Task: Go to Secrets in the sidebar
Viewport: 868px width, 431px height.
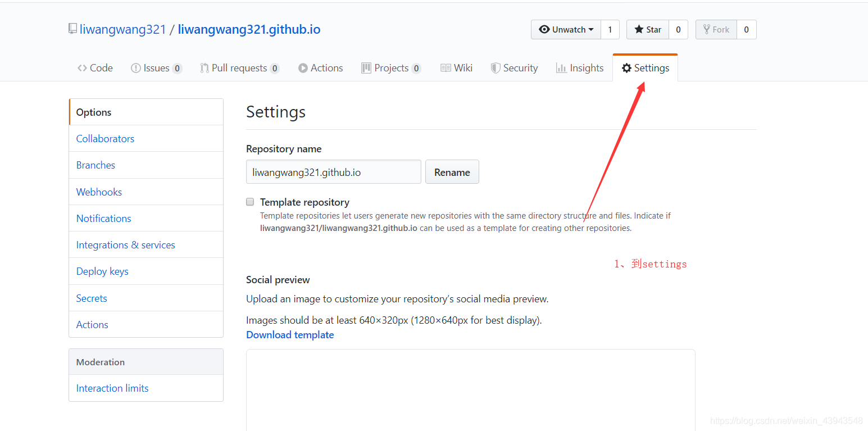Action: tap(146, 298)
